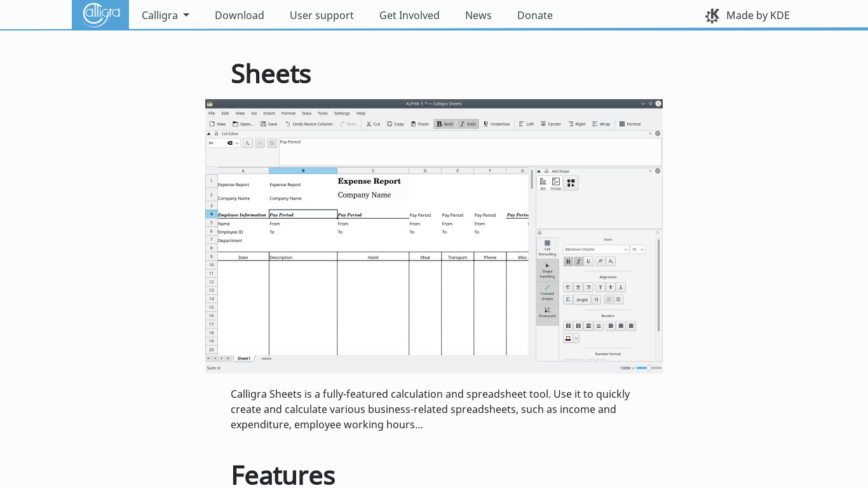Open the Bitstream Charter font dropdown
868x488 pixels.
[x=596, y=250]
